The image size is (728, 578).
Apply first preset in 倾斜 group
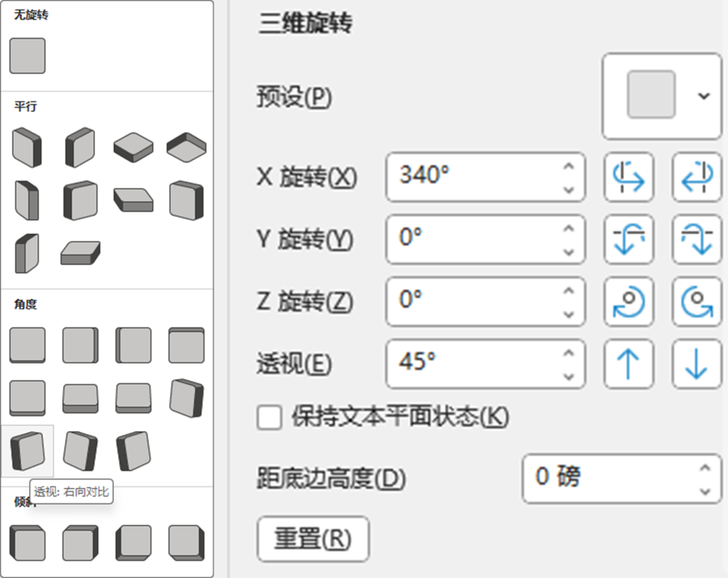pyautogui.click(x=28, y=543)
